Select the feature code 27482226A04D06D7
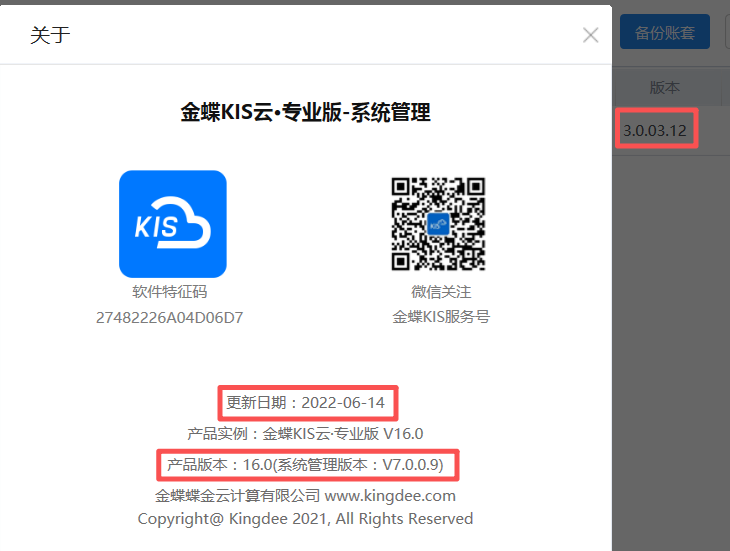The width and height of the screenshot is (730, 551). coord(170,317)
